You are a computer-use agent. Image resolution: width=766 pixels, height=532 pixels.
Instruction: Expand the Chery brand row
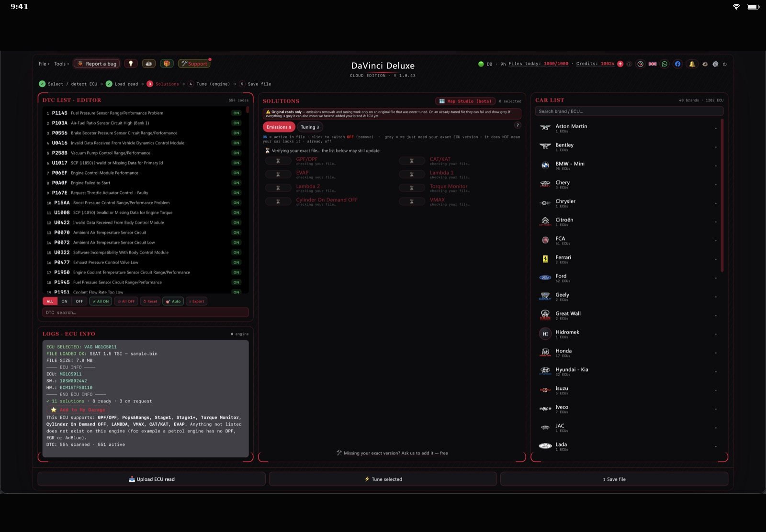[x=628, y=184]
